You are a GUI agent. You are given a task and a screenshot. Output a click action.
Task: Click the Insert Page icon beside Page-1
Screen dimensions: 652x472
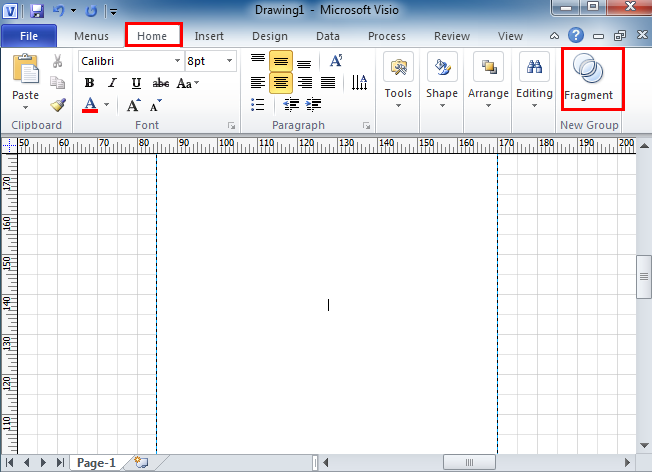point(141,462)
